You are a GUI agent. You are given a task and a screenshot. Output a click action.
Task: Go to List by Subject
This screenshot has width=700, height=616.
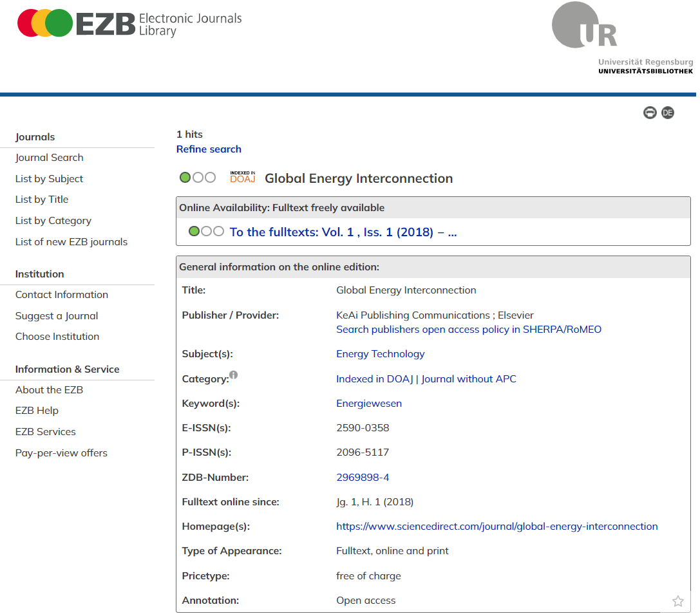click(x=49, y=178)
